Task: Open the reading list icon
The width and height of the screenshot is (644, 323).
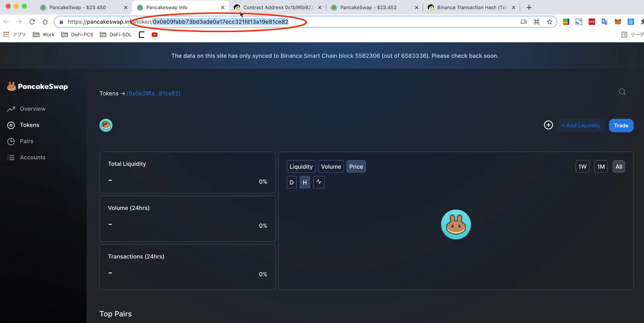Action: 624,35
